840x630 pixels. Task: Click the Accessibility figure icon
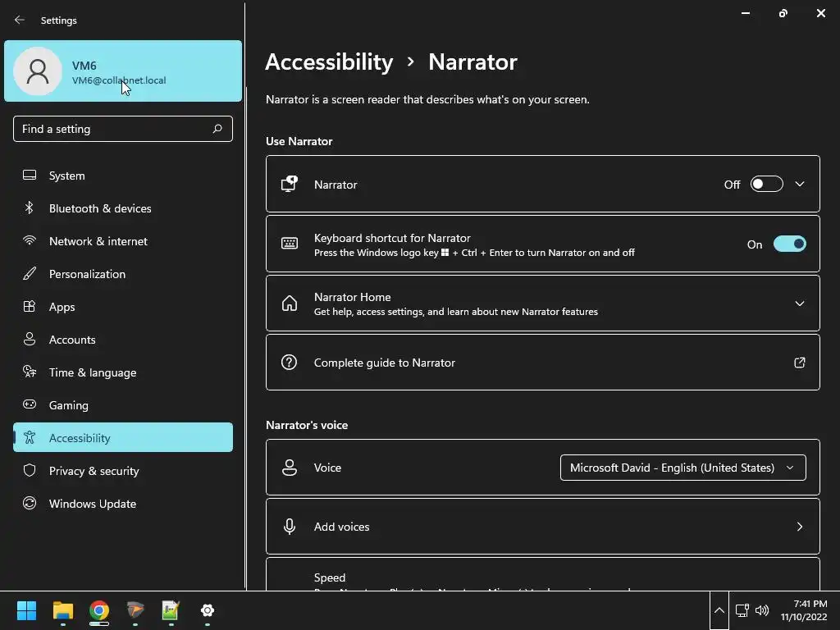[x=30, y=438]
